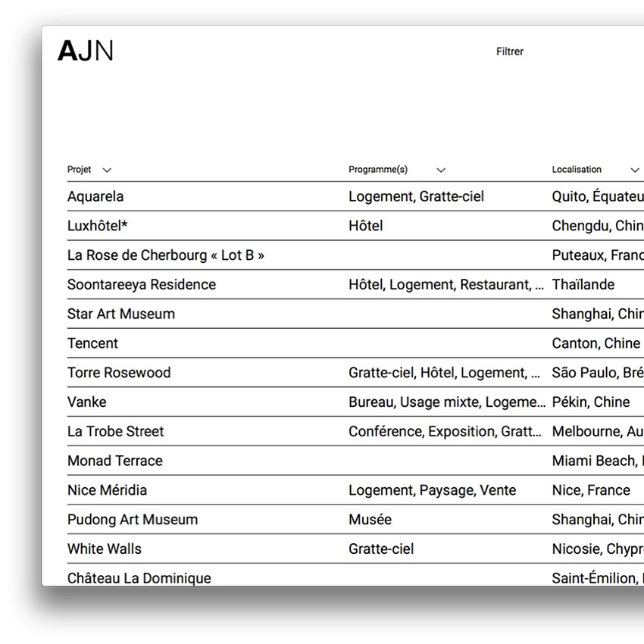The height and width of the screenshot is (644, 644).
Task: Open the Filtrer menu
Action: (509, 52)
